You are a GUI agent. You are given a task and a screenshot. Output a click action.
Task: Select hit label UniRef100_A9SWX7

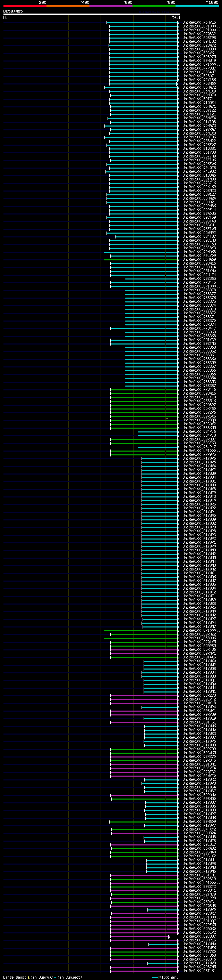click(x=199, y=913)
